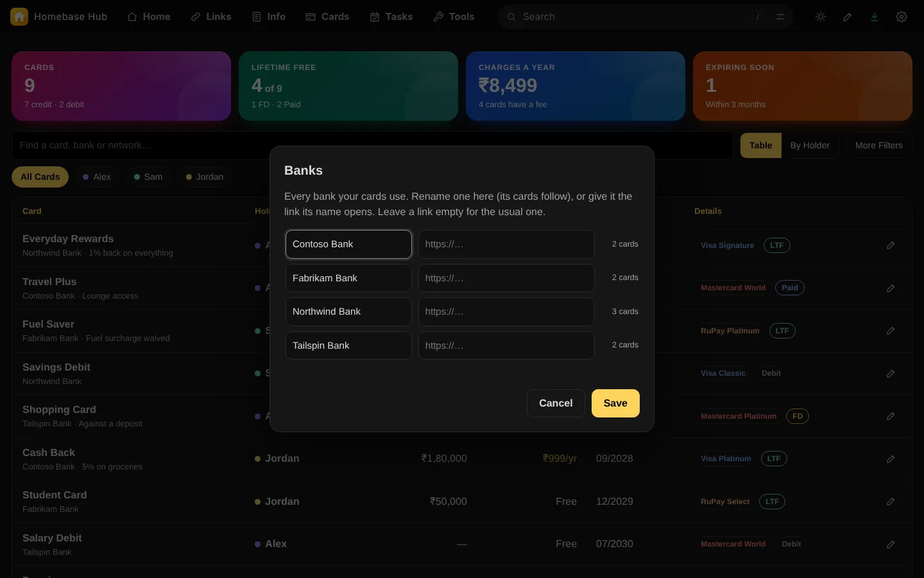Toggle the light/dark theme sun icon
The height and width of the screenshot is (578, 924).
(x=821, y=17)
